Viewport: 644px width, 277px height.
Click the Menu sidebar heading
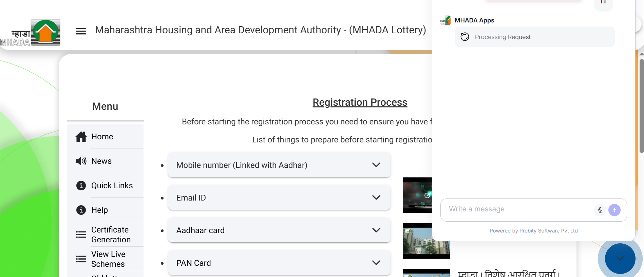tap(105, 106)
